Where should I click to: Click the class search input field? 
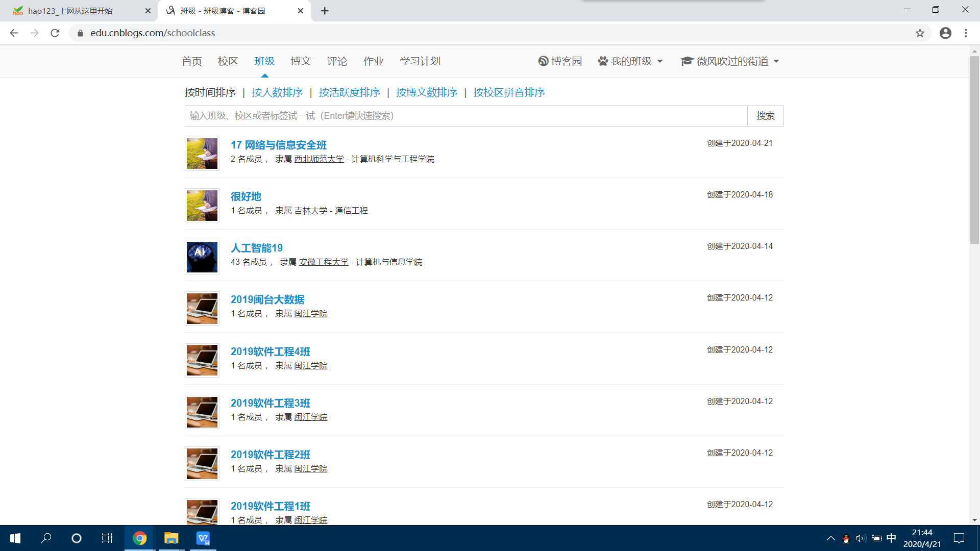coord(465,116)
